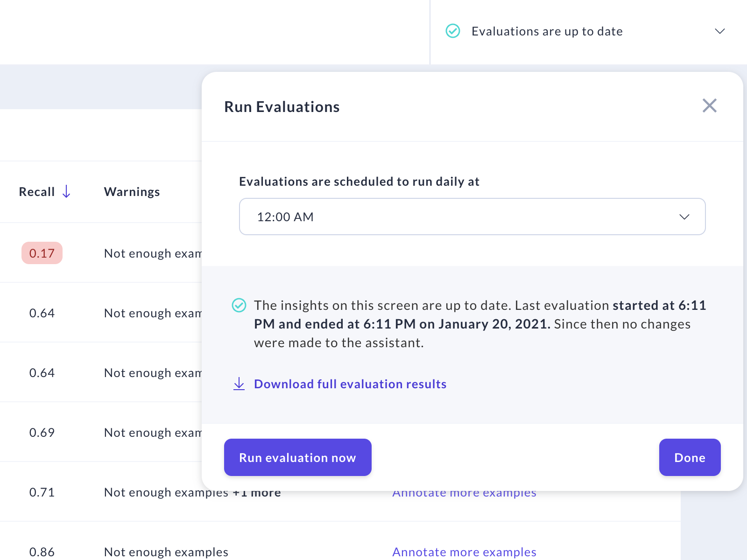
Task: Click the Warnings column header
Action: 132,192
